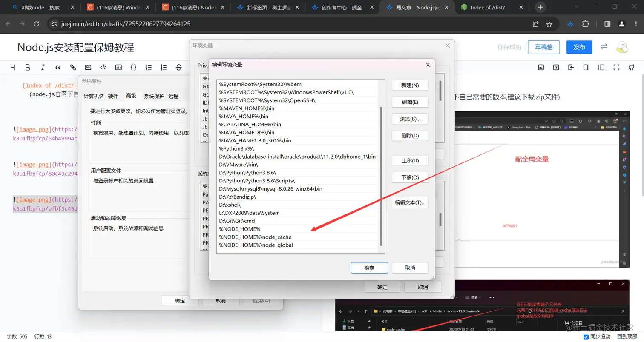Click the 编辑(E) button
The image size is (644, 342).
coord(410,102)
